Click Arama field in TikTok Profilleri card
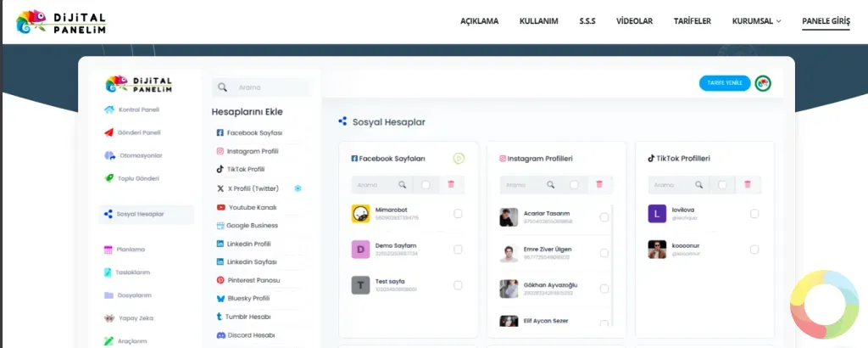868x348 pixels. 671,185
